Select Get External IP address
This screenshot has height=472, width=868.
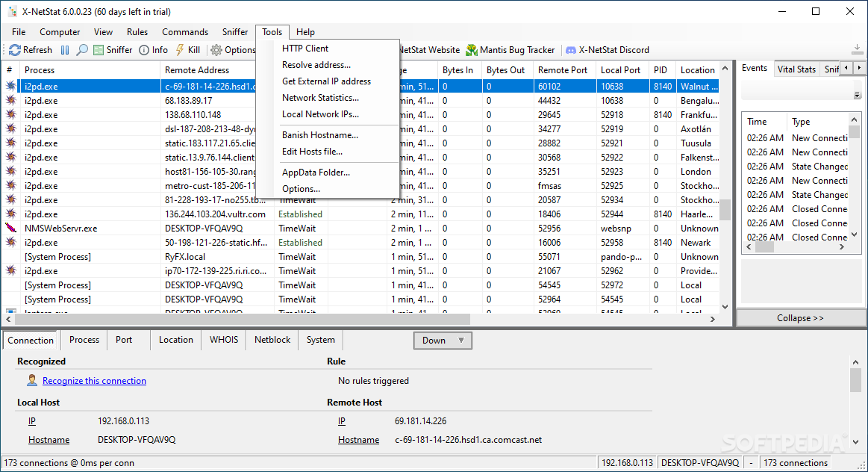(x=328, y=81)
